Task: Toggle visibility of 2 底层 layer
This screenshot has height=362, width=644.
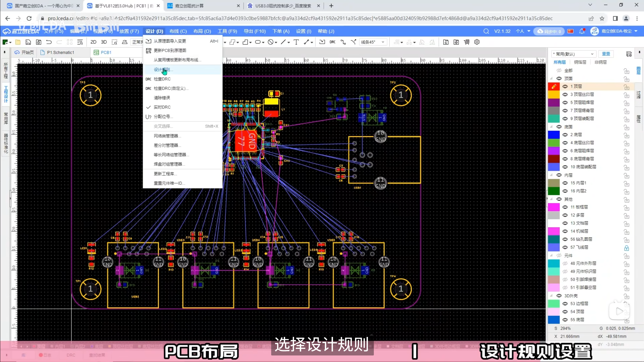Action: pos(565,135)
